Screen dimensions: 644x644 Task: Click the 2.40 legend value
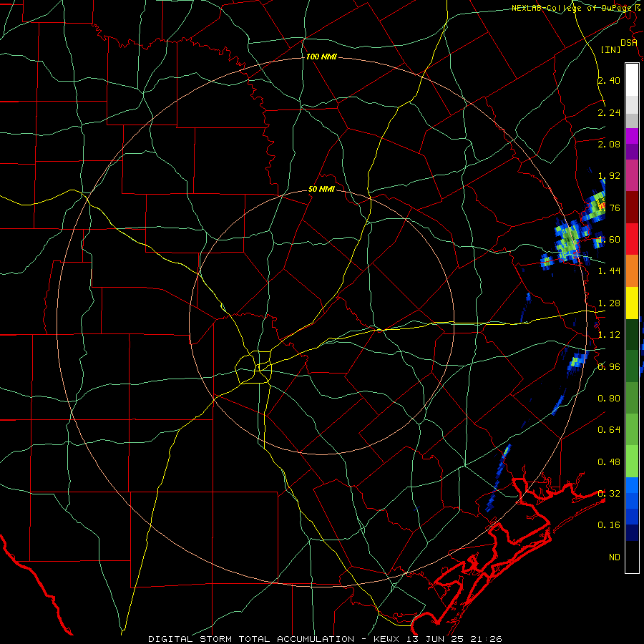tap(609, 80)
